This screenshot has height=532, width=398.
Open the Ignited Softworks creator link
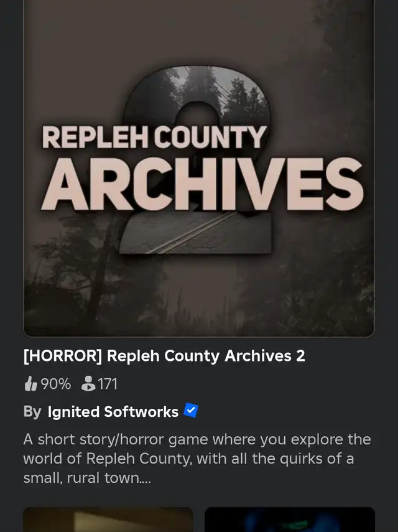point(113,411)
